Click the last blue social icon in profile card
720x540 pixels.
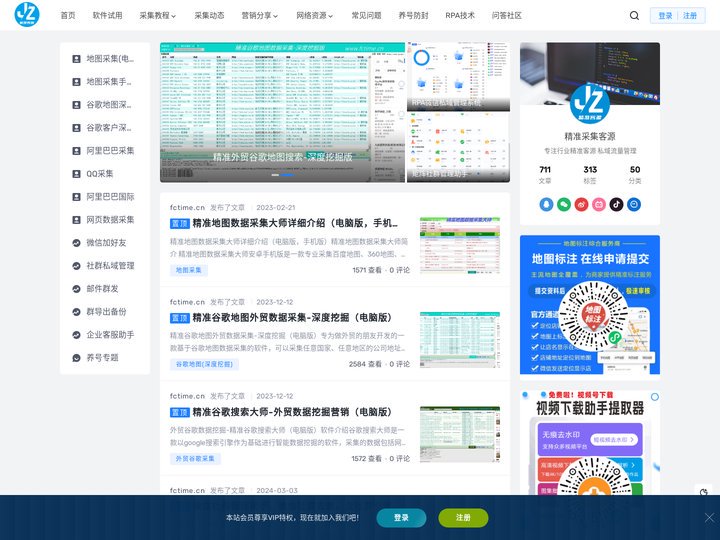(634, 204)
